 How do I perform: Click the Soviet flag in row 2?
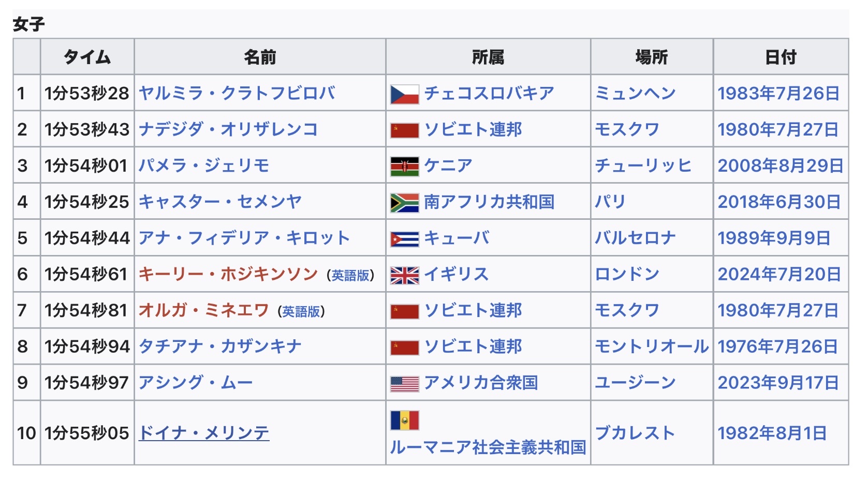[404, 130]
